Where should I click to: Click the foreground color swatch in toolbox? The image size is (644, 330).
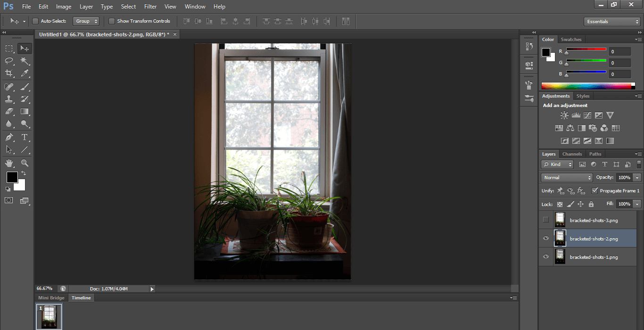point(12,177)
